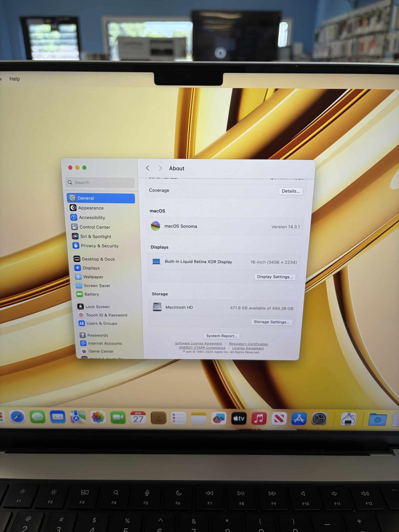This screenshot has height=532, width=399.
Task: Select Touch ID & Password
Action: click(106, 315)
